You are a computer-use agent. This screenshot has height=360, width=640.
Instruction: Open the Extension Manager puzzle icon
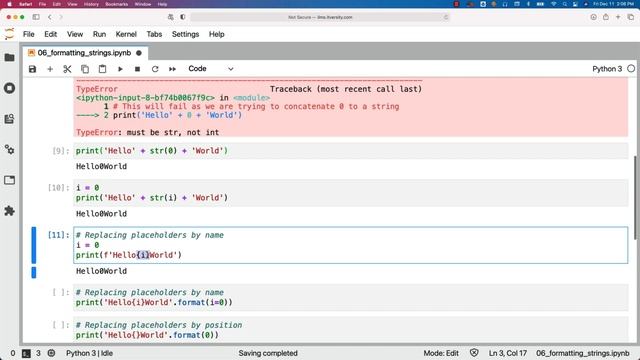[x=9, y=211]
